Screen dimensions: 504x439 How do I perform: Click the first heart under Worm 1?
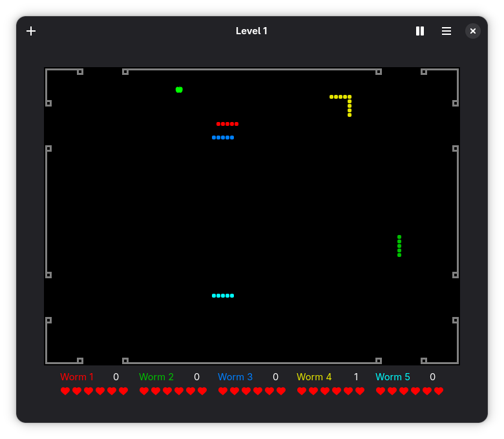click(65, 391)
